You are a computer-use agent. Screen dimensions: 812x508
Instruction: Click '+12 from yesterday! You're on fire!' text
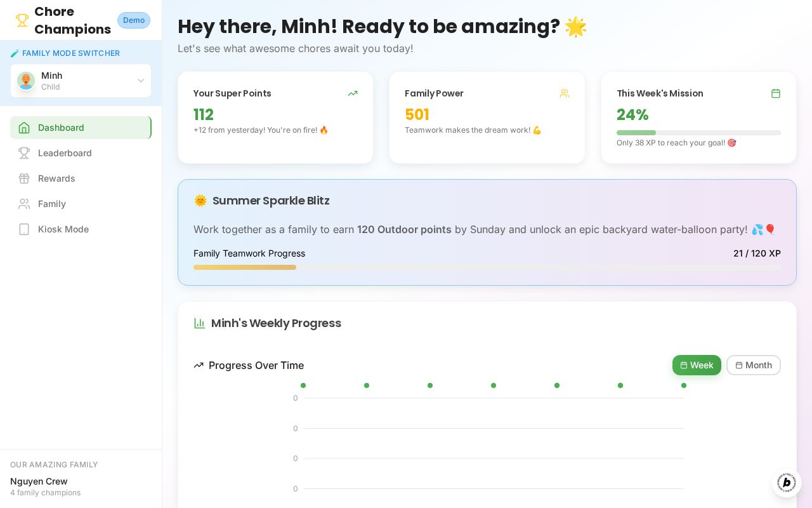tap(261, 130)
